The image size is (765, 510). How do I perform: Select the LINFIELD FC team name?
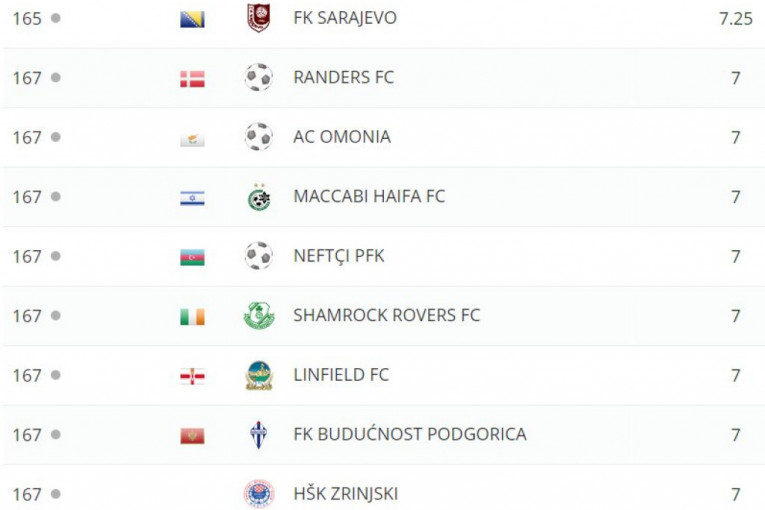(341, 375)
